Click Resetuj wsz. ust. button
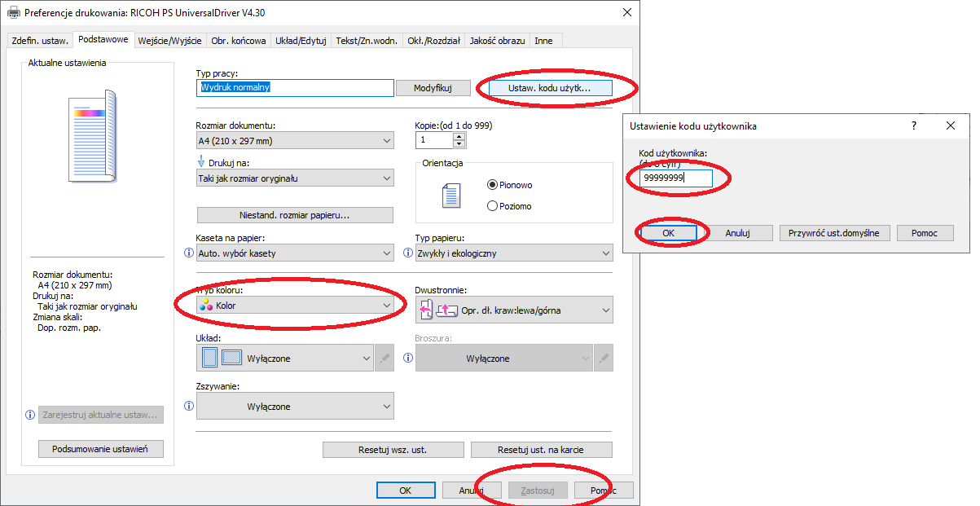This screenshot has width=980, height=506. pos(393,450)
